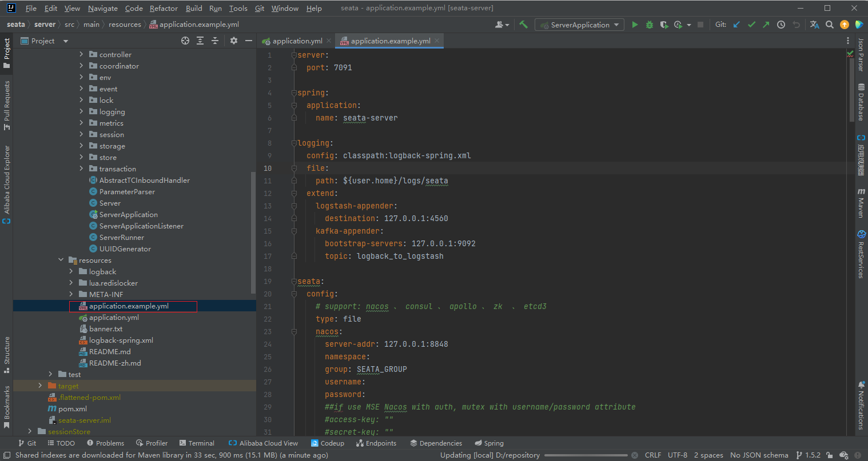Click the gray Stop square icon

[x=700, y=25]
